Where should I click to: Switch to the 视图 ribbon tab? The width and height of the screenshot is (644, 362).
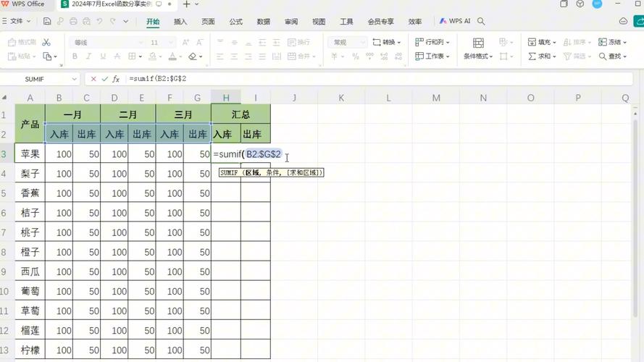[319, 21]
